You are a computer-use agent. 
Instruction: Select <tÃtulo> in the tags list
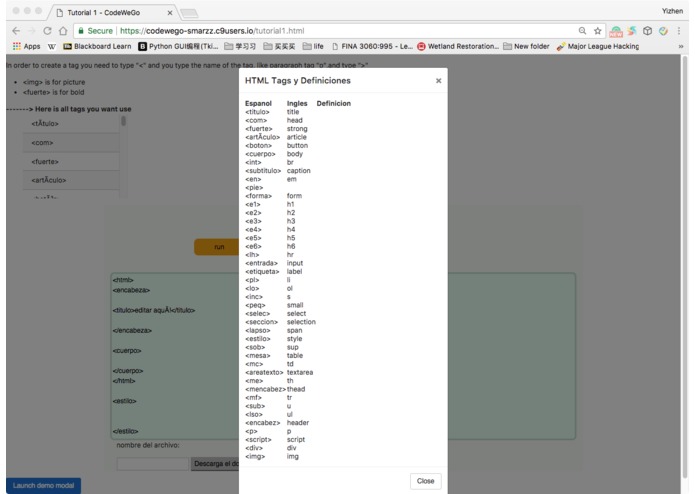point(71,124)
